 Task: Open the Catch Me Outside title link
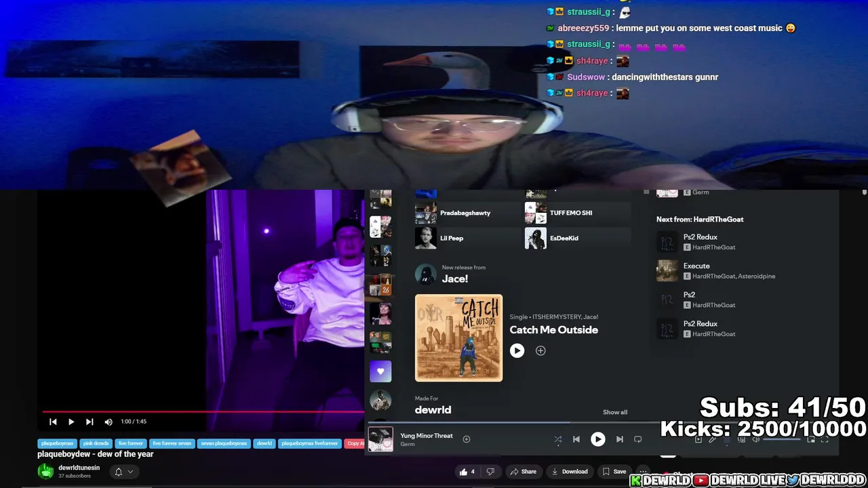pos(553,330)
